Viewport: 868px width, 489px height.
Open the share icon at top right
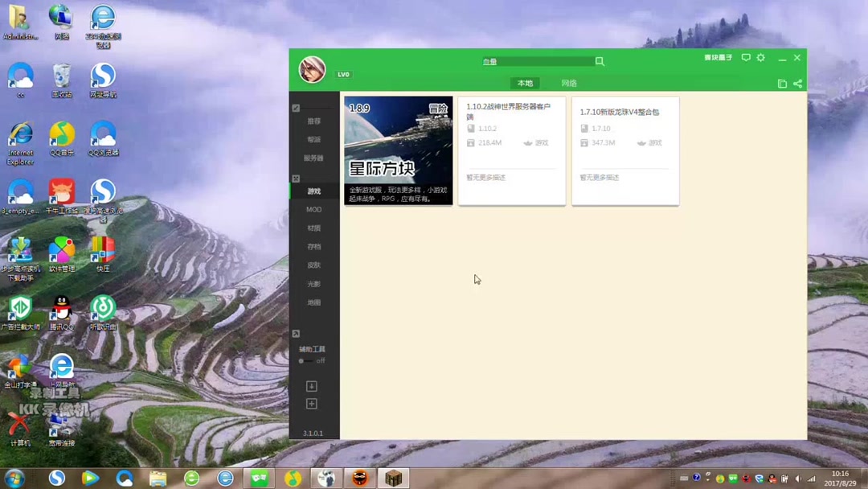[x=796, y=83]
